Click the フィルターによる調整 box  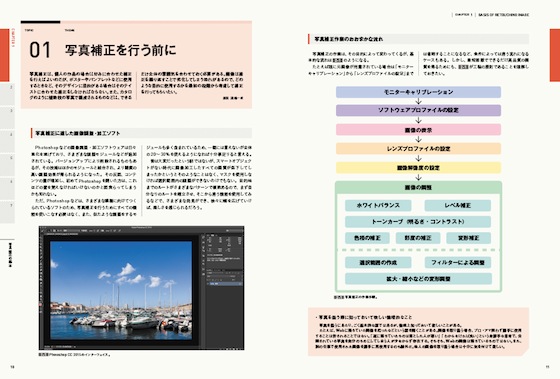(458, 263)
